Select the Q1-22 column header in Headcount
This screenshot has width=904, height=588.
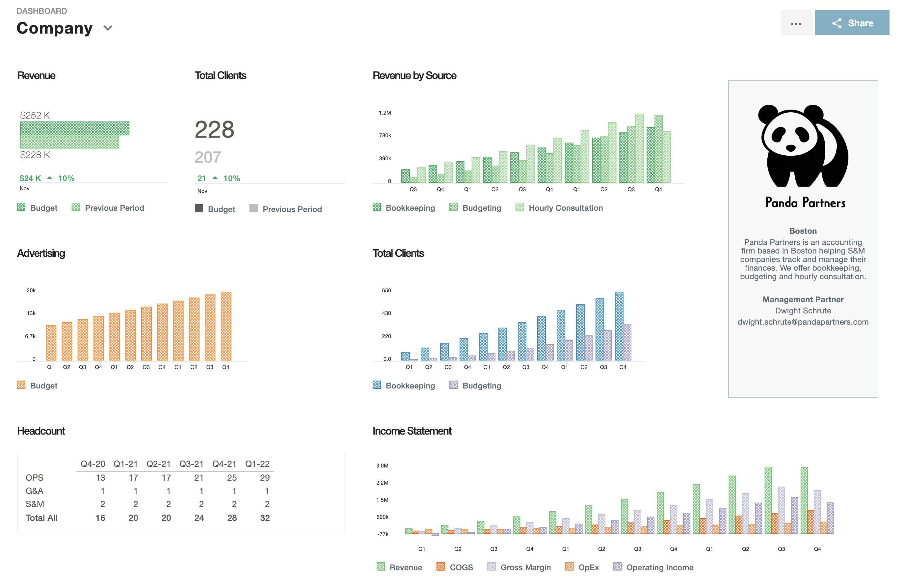[x=257, y=464]
